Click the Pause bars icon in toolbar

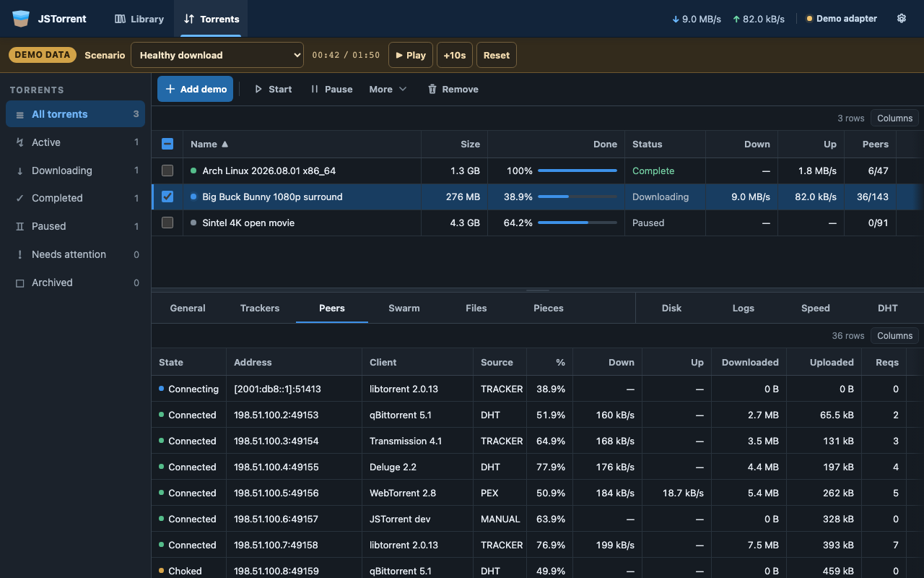click(315, 89)
